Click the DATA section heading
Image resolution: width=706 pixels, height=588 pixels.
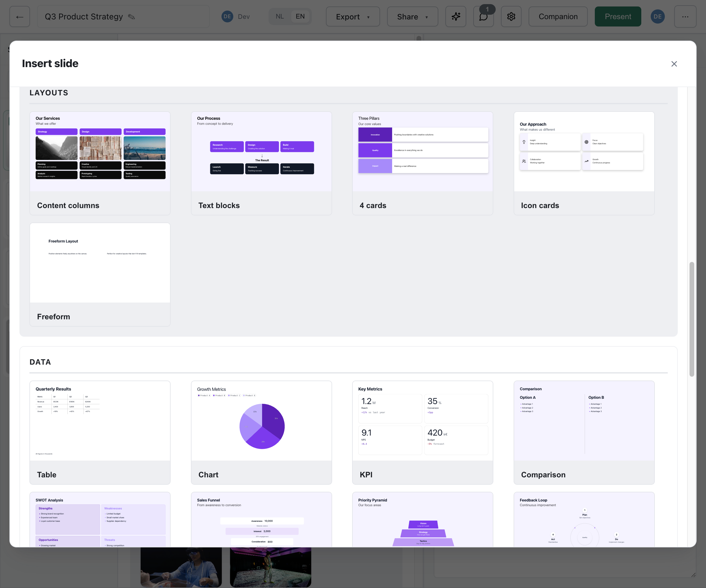[x=40, y=362]
